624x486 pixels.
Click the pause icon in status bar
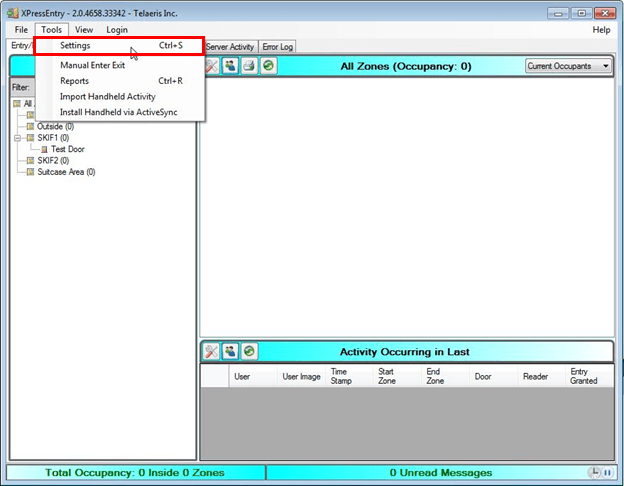(x=607, y=472)
